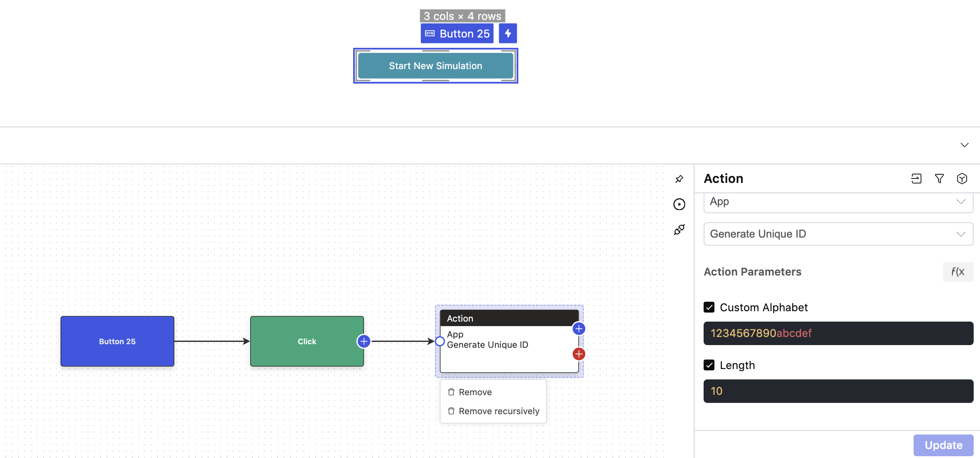980x458 pixels.
Task: Click the blue plus on Action node
Action: (x=579, y=329)
